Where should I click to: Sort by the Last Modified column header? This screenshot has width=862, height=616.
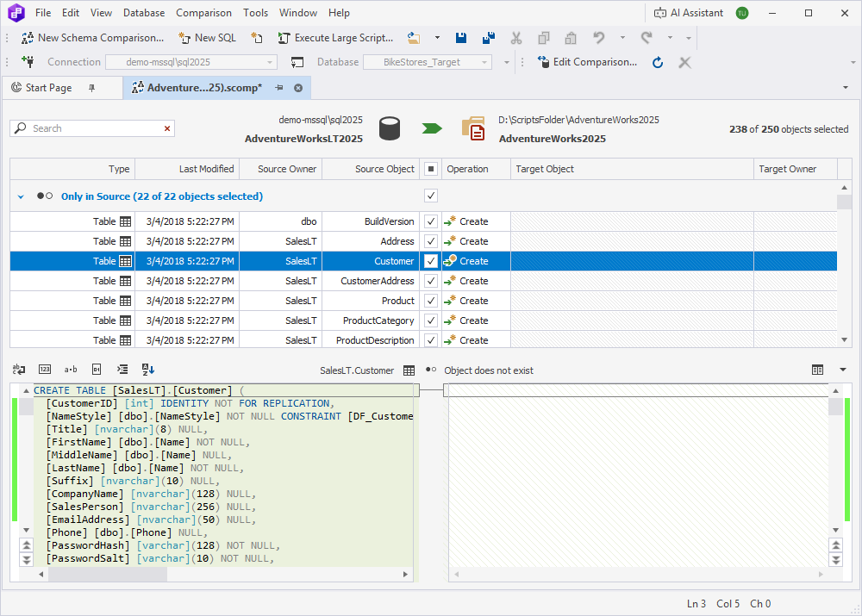pyautogui.click(x=187, y=169)
